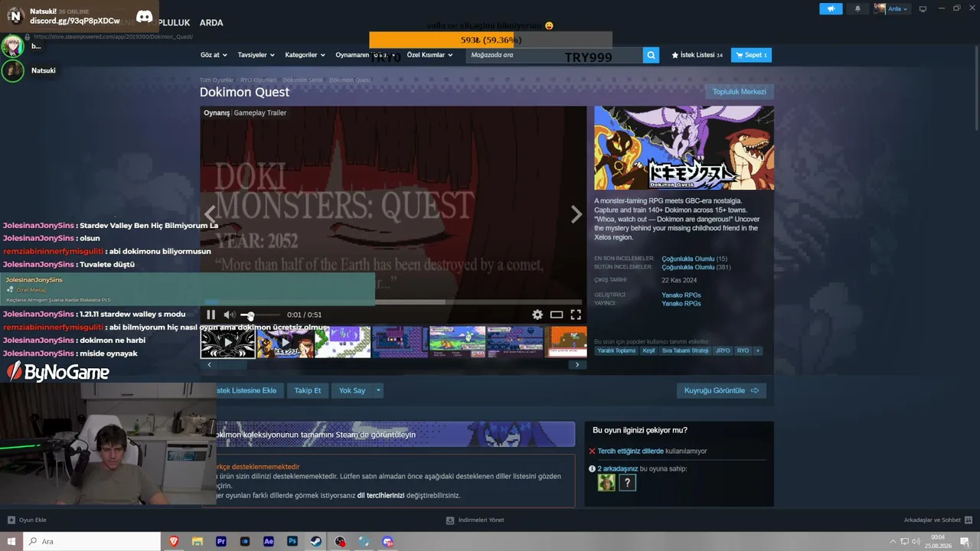Click the store search magnifier button
The width and height of the screenshot is (980, 551).
[x=651, y=55]
